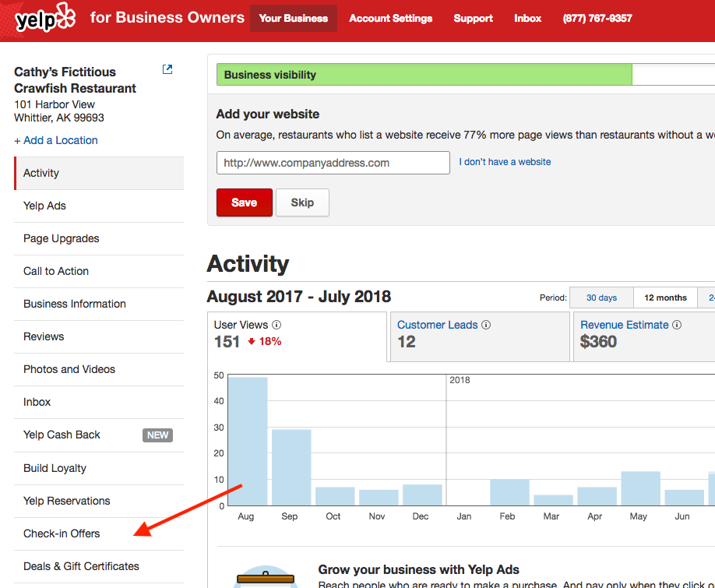The height and width of the screenshot is (588, 715).
Task: Open Inbox in the left sidebar
Action: (x=99, y=403)
